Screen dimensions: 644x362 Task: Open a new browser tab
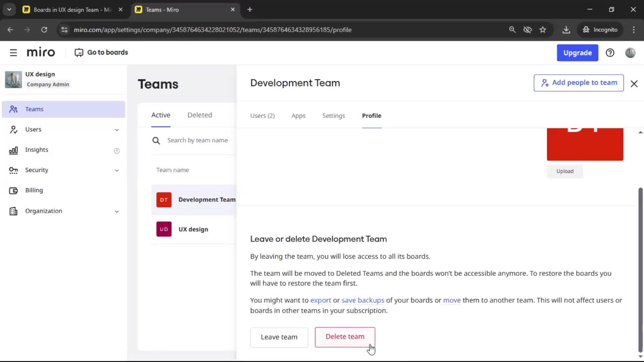[250, 10]
